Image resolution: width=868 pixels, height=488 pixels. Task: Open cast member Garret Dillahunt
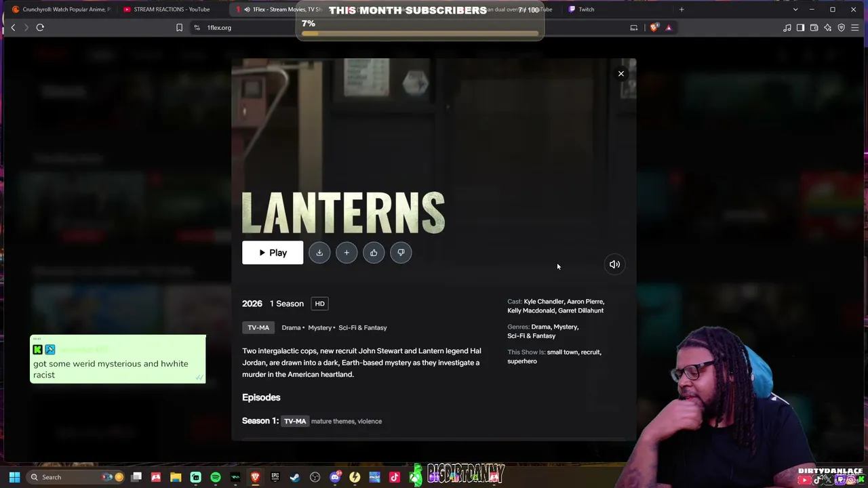(580, 310)
